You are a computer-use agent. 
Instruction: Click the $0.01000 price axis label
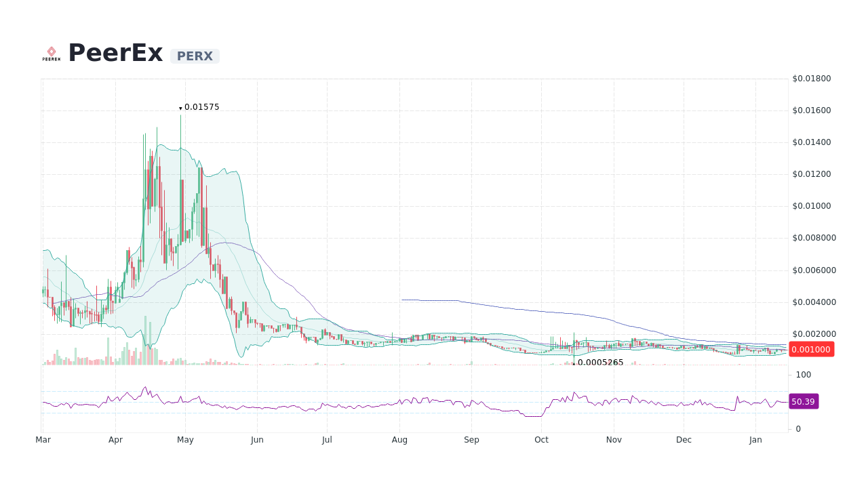[812, 206]
